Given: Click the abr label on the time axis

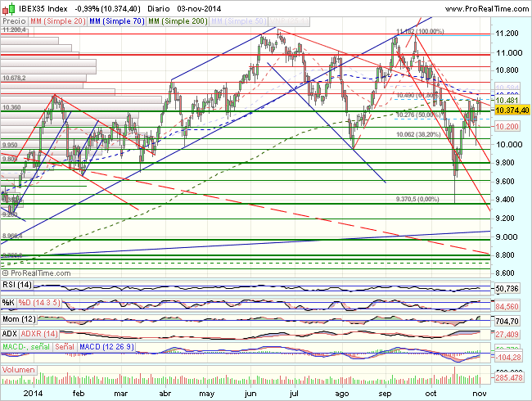Looking at the screenshot, I should [165, 393].
